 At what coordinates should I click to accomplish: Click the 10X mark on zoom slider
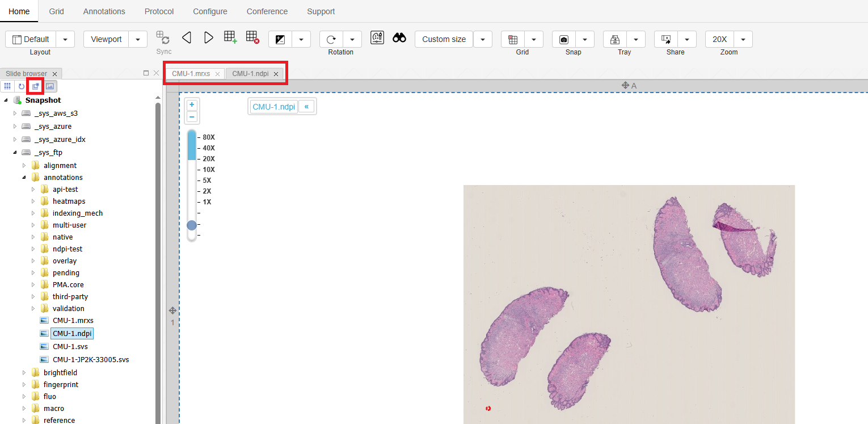(208, 170)
